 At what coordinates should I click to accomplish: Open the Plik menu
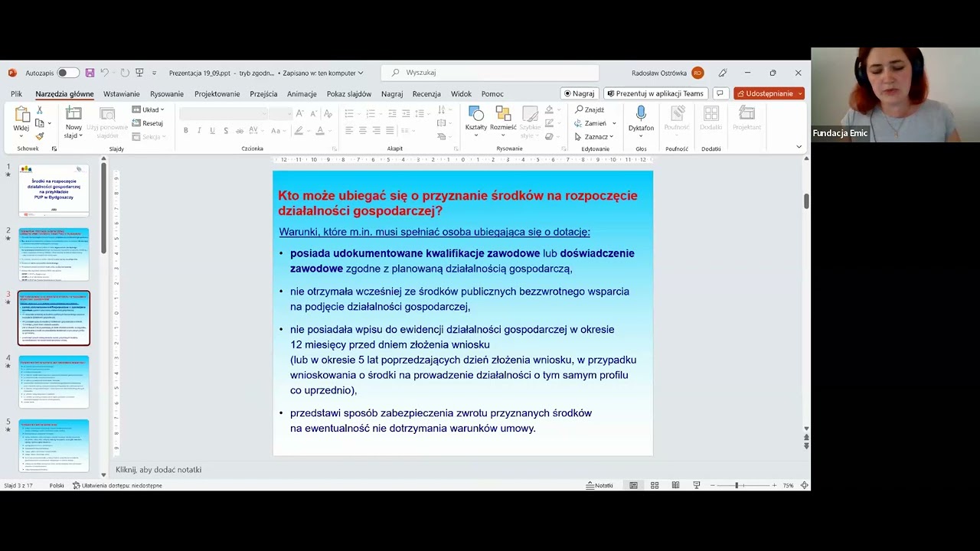[16, 94]
